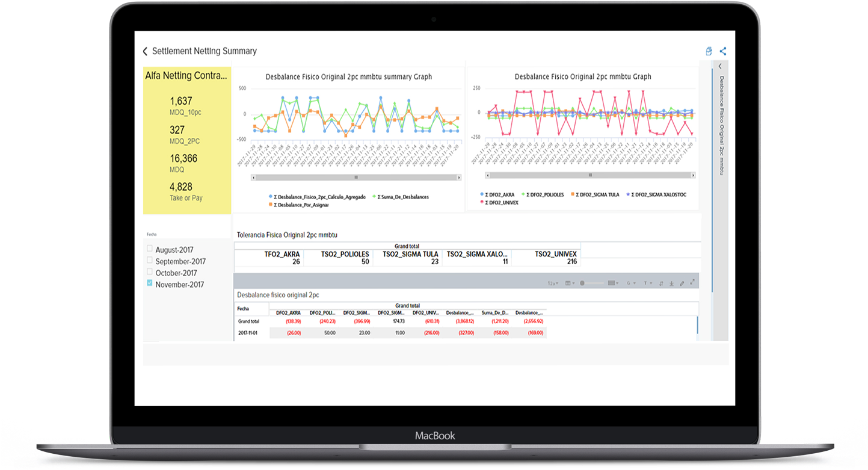The image size is (868, 470).
Task: Uncheck the November-2017 filter
Action: (x=149, y=284)
